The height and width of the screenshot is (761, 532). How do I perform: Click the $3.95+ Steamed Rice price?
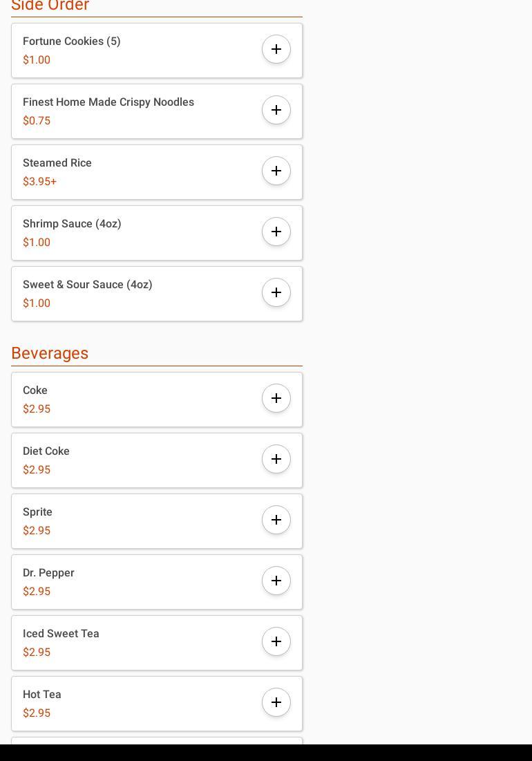[x=39, y=182]
